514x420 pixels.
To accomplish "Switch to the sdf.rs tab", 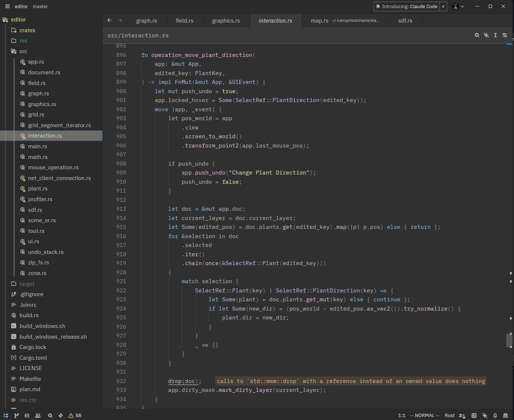I will click(x=405, y=21).
